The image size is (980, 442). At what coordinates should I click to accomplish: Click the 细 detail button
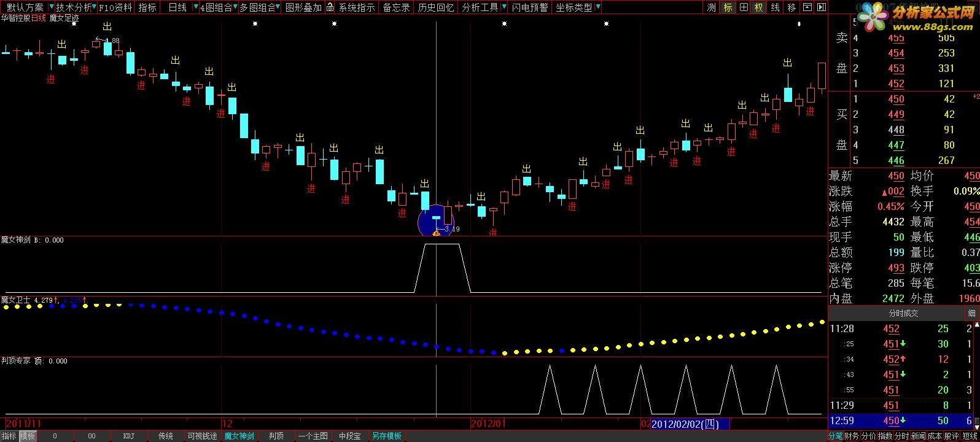972,313
